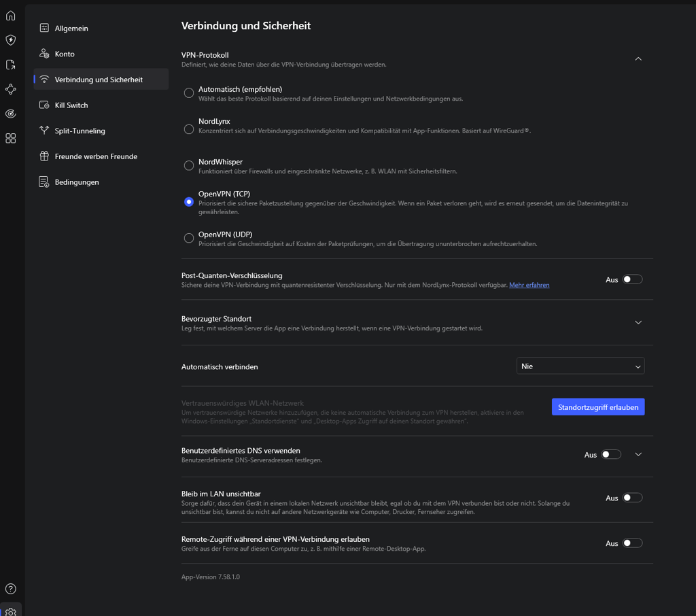
Task: Click the Bedingungen document icon
Action: pos(44,182)
